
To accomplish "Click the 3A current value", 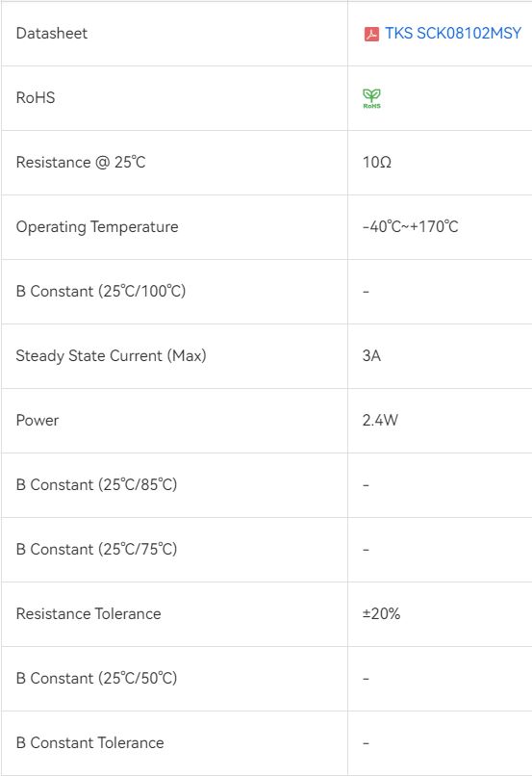I will click(371, 356).
